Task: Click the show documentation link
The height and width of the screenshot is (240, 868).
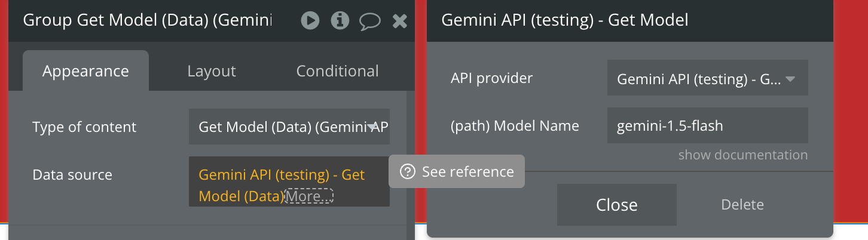Action: [x=742, y=155]
